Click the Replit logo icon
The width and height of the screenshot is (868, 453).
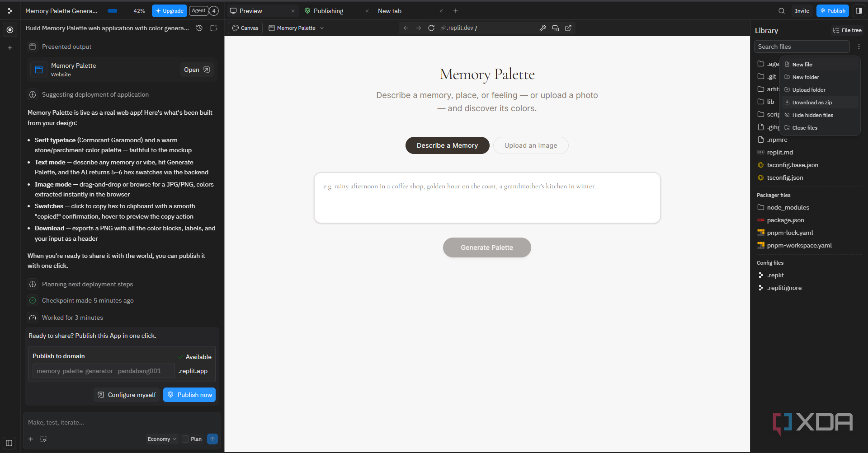point(10,11)
